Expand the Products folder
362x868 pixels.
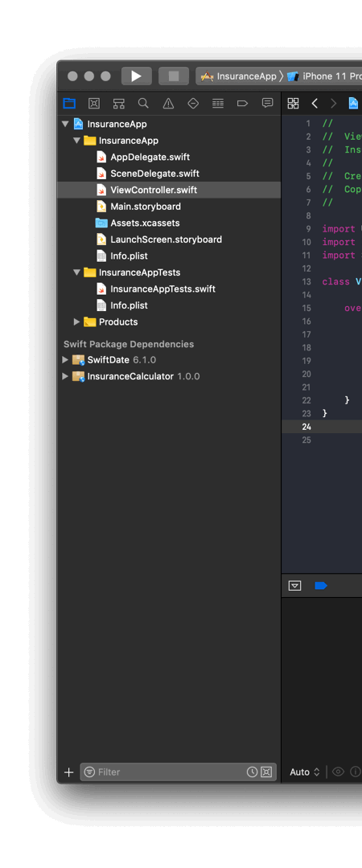point(76,321)
